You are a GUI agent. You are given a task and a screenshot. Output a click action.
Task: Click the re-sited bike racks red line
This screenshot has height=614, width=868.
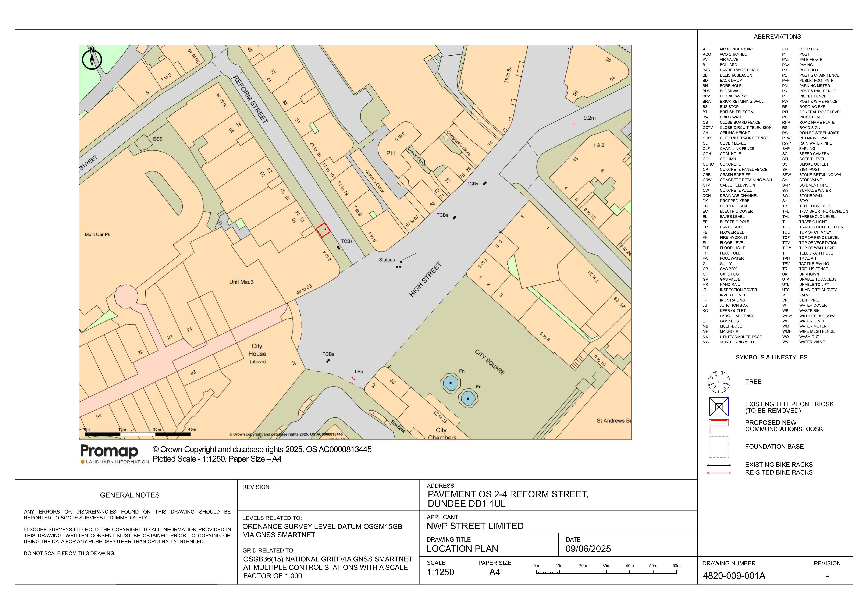click(x=719, y=473)
